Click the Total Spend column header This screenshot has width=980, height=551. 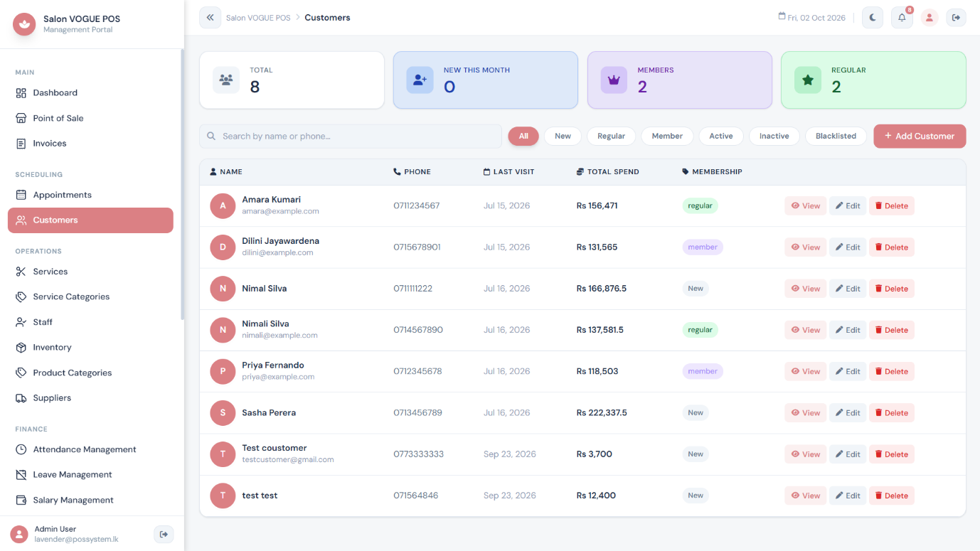tap(607, 172)
